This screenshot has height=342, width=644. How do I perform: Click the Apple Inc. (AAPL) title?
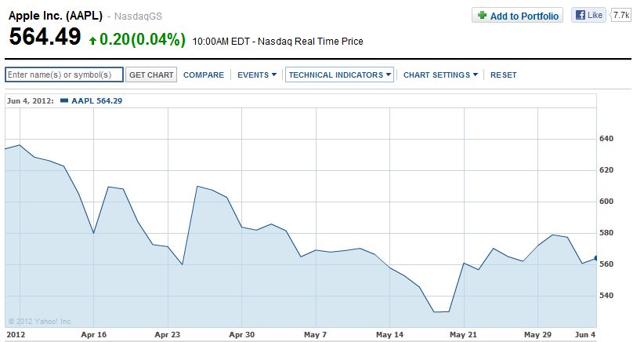pos(56,16)
